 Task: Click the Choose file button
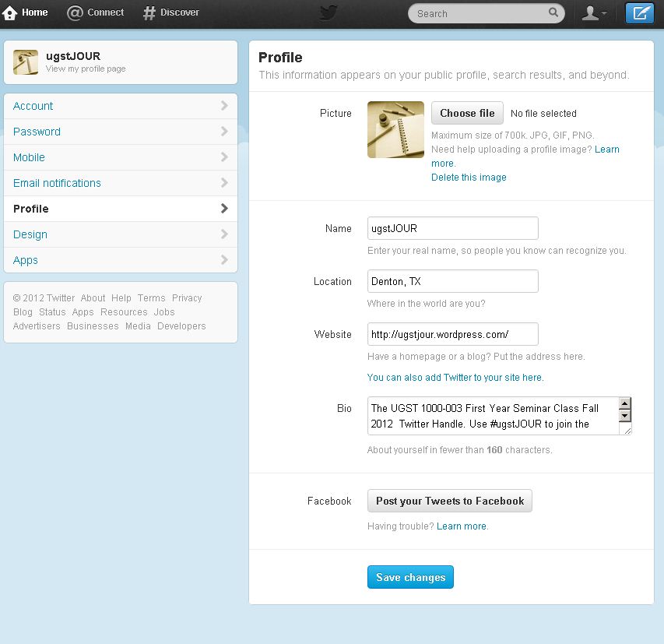click(467, 113)
